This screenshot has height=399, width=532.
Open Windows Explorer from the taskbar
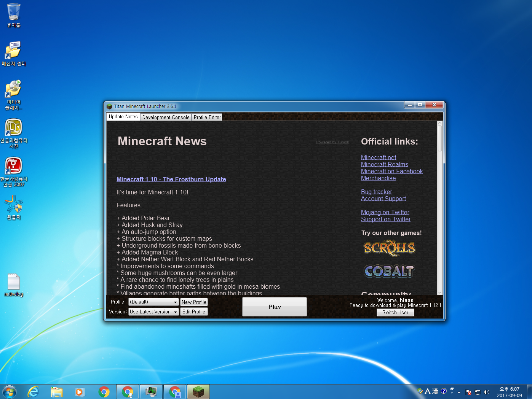pos(57,392)
